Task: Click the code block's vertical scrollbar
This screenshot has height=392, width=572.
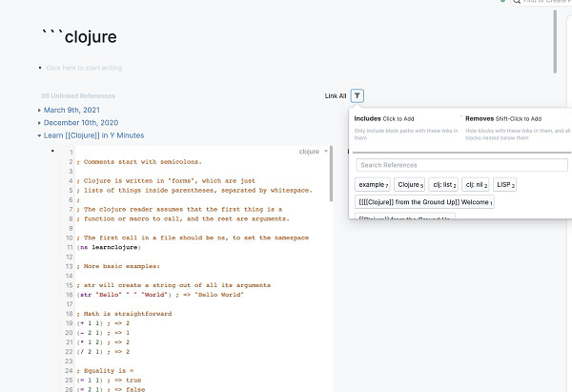Action: [x=331, y=174]
